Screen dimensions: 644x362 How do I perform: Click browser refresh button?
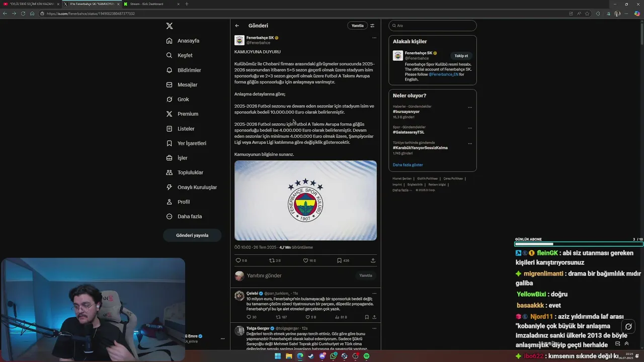(23, 14)
